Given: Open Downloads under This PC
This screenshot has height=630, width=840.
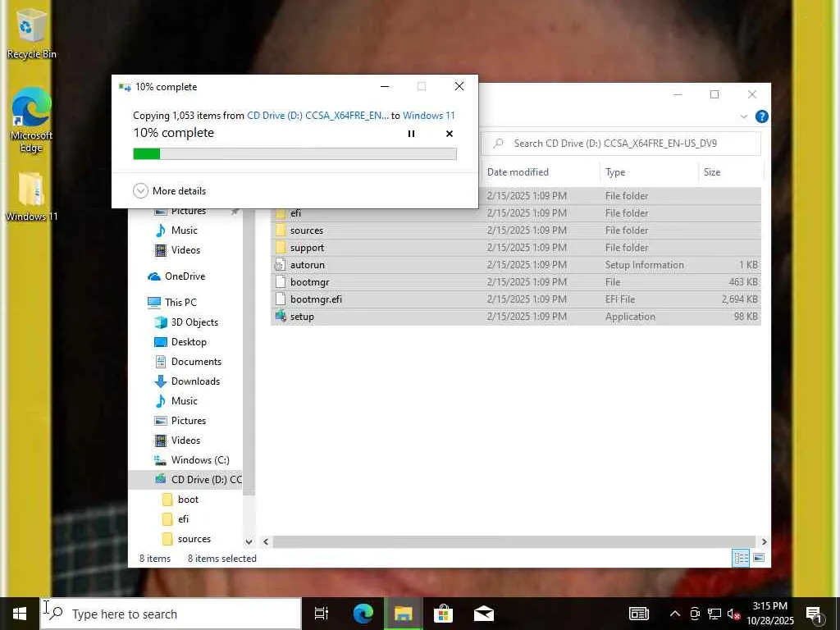Looking at the screenshot, I should tap(195, 381).
